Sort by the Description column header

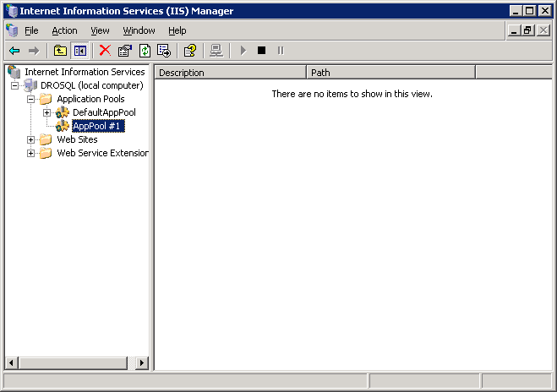pos(230,73)
